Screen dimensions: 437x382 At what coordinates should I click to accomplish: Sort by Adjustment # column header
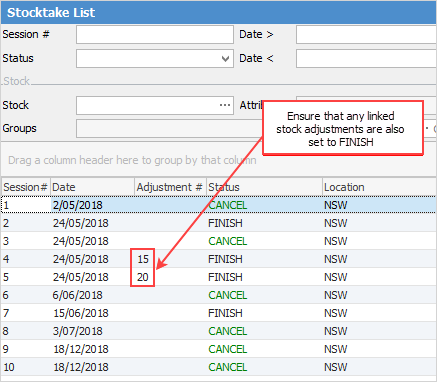[x=170, y=187]
